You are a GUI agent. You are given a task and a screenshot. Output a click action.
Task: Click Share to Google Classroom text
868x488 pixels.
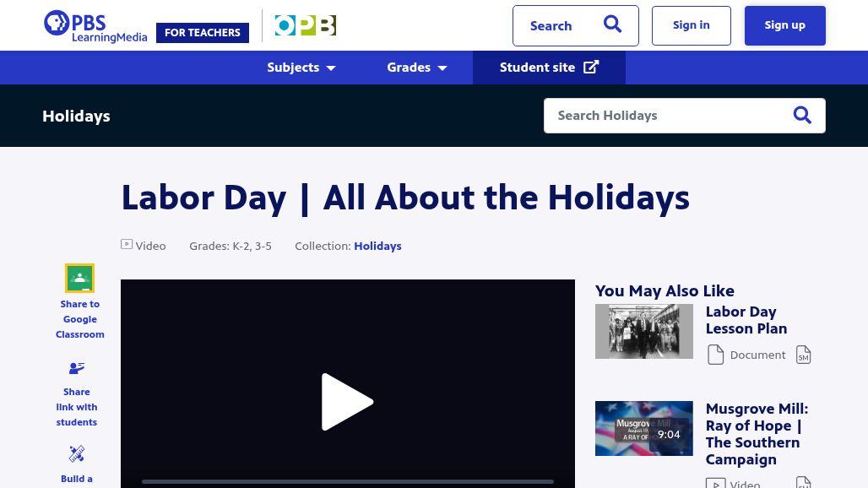click(79, 319)
